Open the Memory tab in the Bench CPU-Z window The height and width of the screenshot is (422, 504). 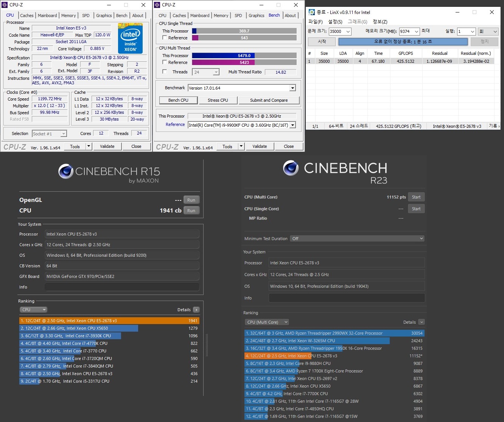221,16
